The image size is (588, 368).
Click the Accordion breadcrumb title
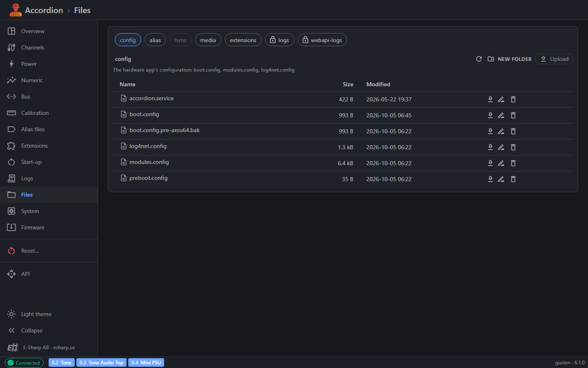(x=44, y=10)
